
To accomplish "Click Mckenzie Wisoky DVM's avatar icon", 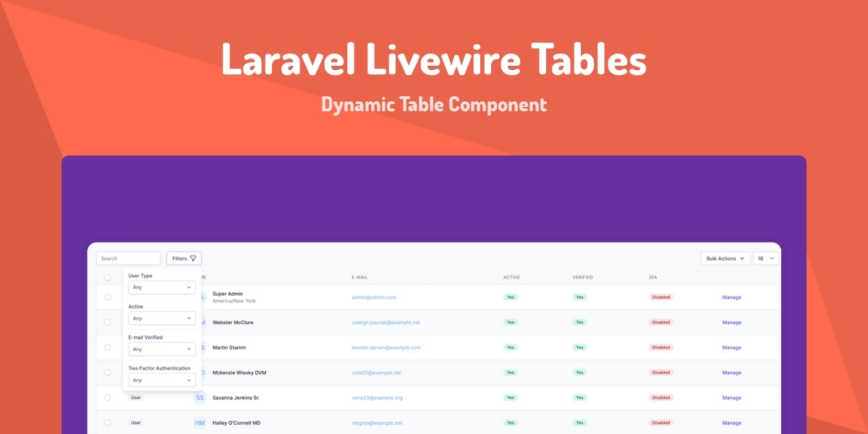I will pos(200,372).
